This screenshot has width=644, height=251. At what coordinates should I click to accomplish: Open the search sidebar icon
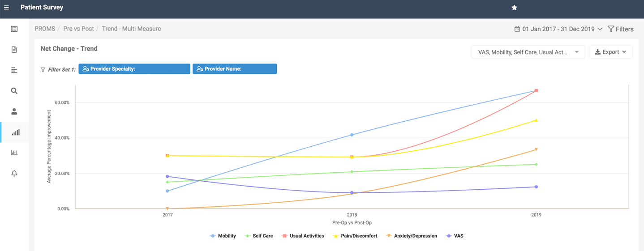(14, 91)
